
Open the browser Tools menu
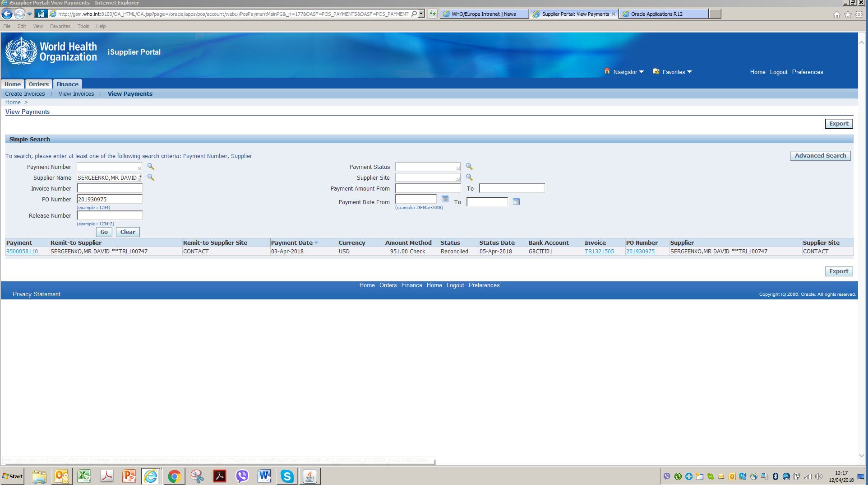[x=83, y=26]
